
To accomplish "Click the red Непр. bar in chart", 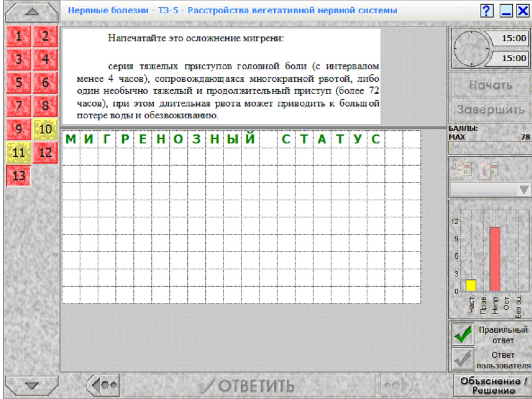I will pyautogui.click(x=495, y=259).
